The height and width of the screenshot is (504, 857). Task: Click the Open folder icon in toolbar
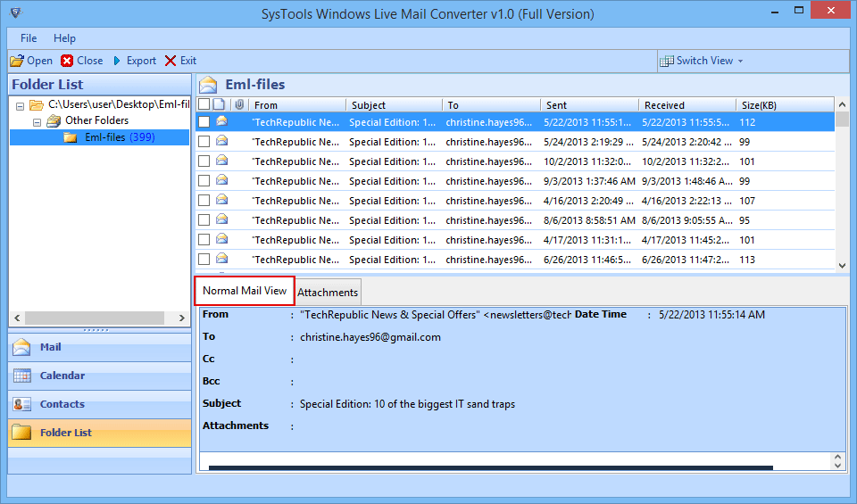17,61
